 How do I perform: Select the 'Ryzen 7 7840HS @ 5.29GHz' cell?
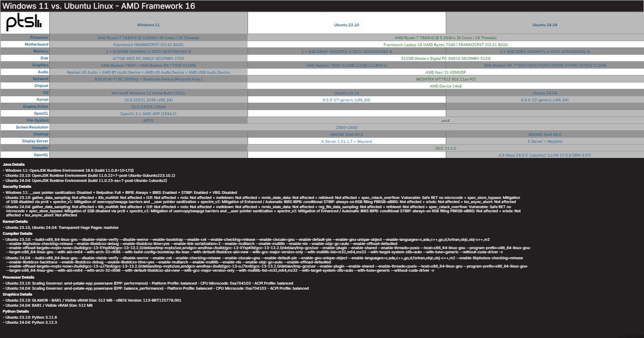pos(445,38)
